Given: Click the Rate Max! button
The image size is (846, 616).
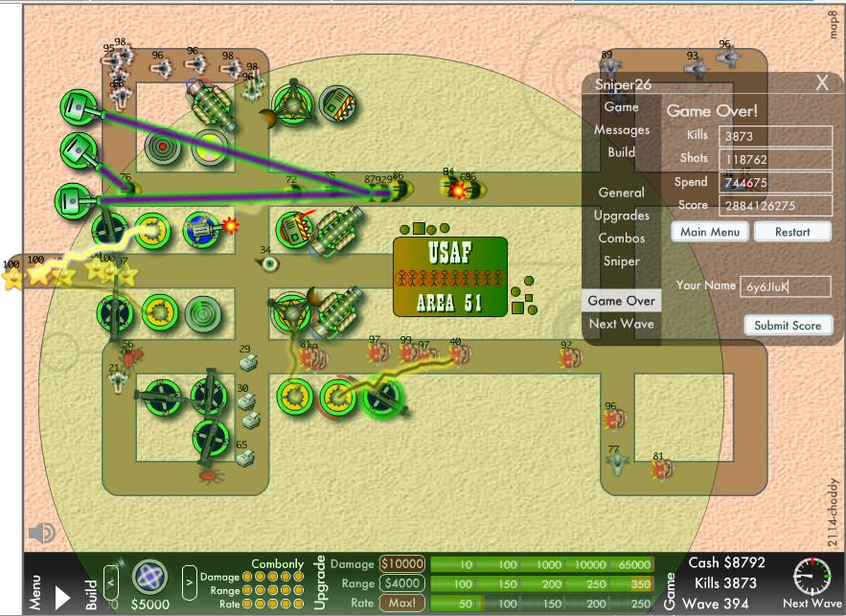Looking at the screenshot, I should coord(402,603).
